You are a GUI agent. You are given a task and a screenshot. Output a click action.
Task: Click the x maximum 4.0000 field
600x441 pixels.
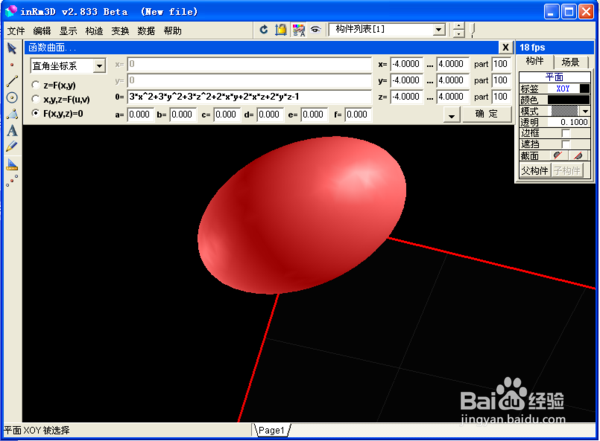point(452,64)
